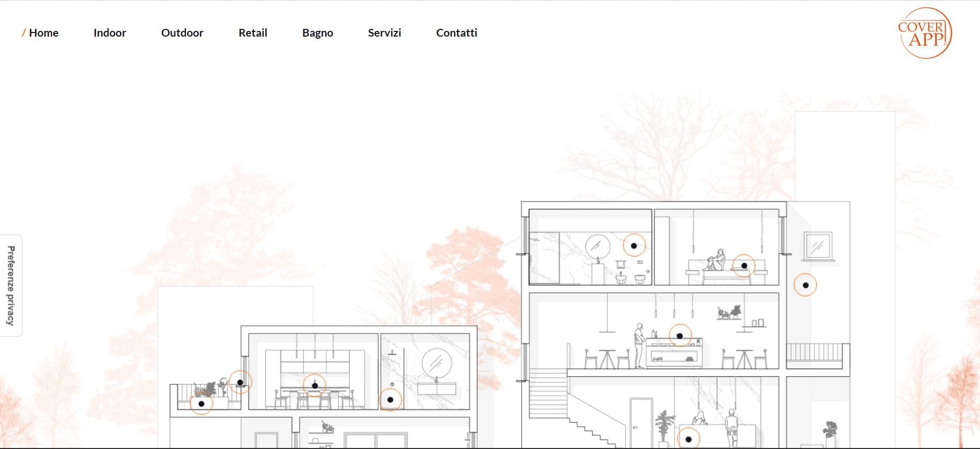Click hotspot on the kitchen island counter
This screenshot has height=449, width=980.
pos(680,336)
